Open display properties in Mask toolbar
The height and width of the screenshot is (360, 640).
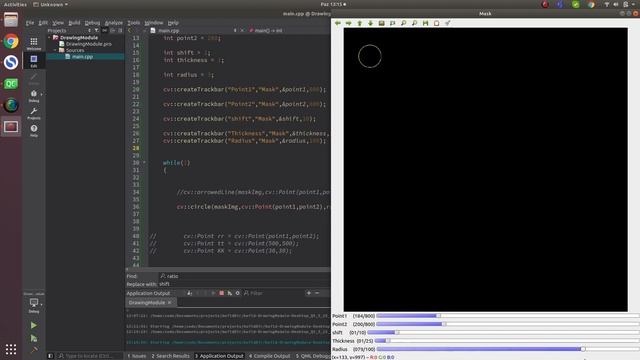click(448, 23)
